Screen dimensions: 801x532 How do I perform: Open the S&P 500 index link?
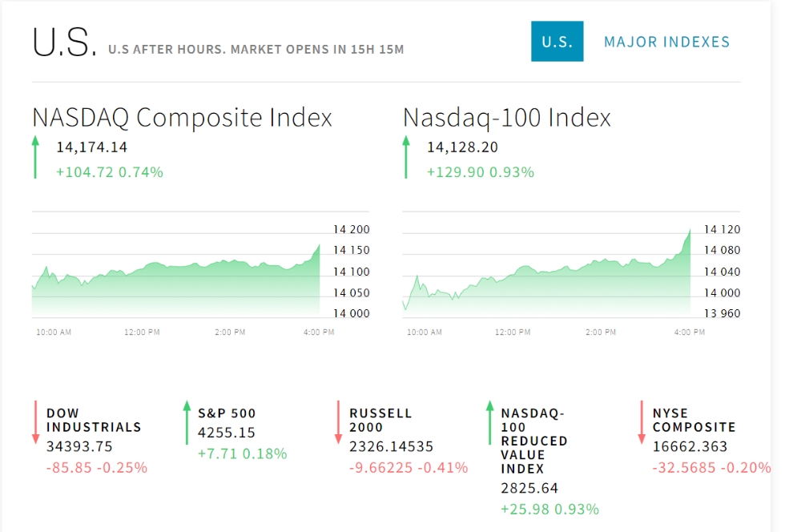[227, 413]
